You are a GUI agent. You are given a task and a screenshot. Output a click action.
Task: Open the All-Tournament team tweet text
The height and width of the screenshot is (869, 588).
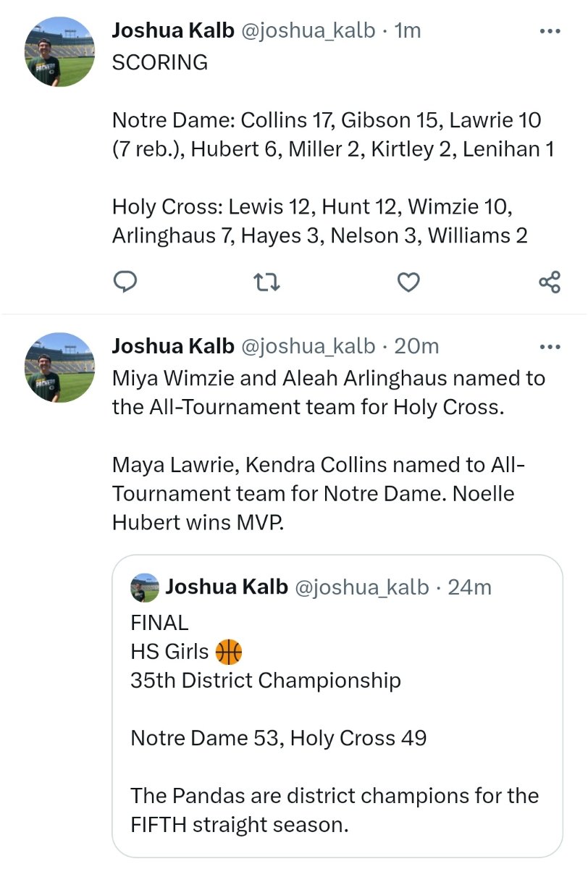[329, 450]
